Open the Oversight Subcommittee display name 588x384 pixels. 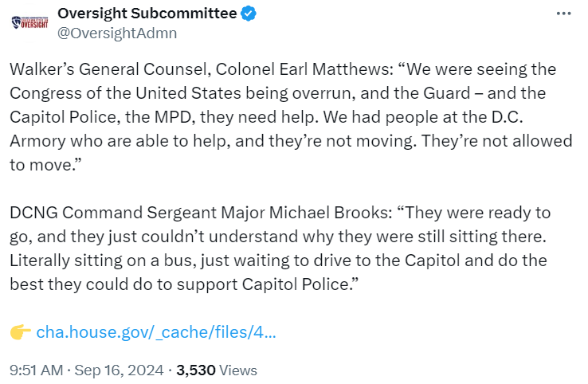click(147, 14)
